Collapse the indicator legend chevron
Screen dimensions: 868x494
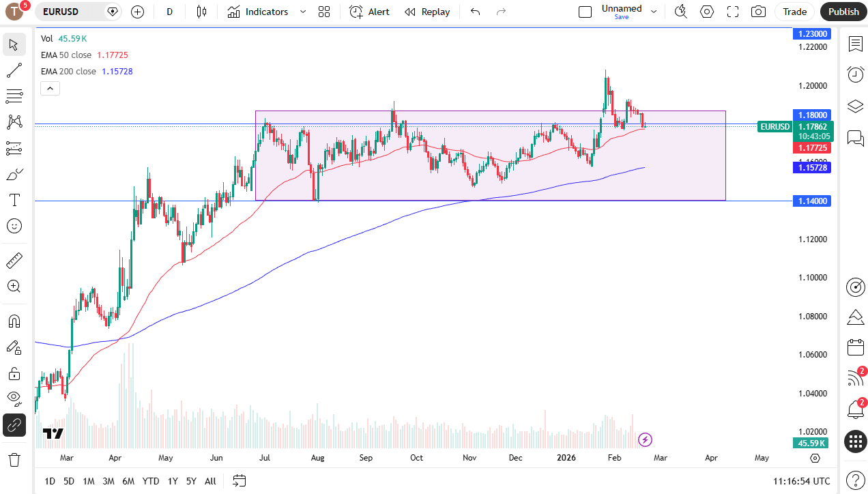50,88
